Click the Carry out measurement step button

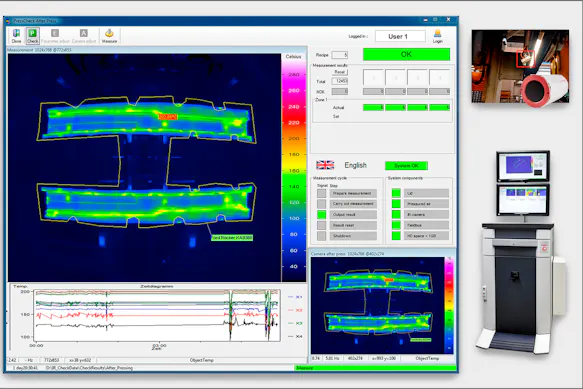(353, 204)
